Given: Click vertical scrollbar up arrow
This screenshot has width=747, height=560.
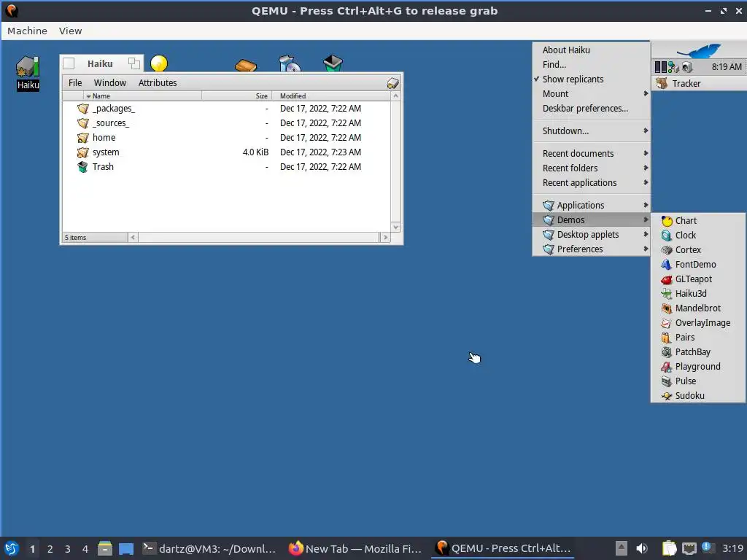Looking at the screenshot, I should click(x=395, y=96).
